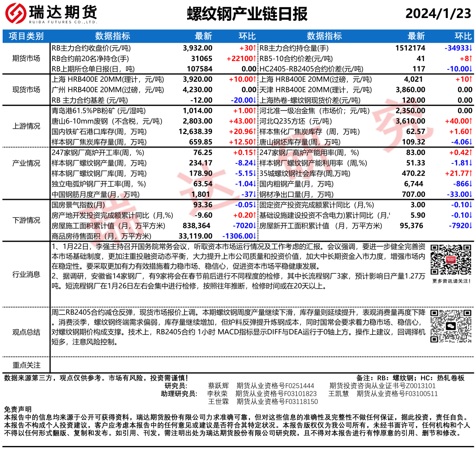Click the scrap steel change +43.00↑

click(x=243, y=121)
